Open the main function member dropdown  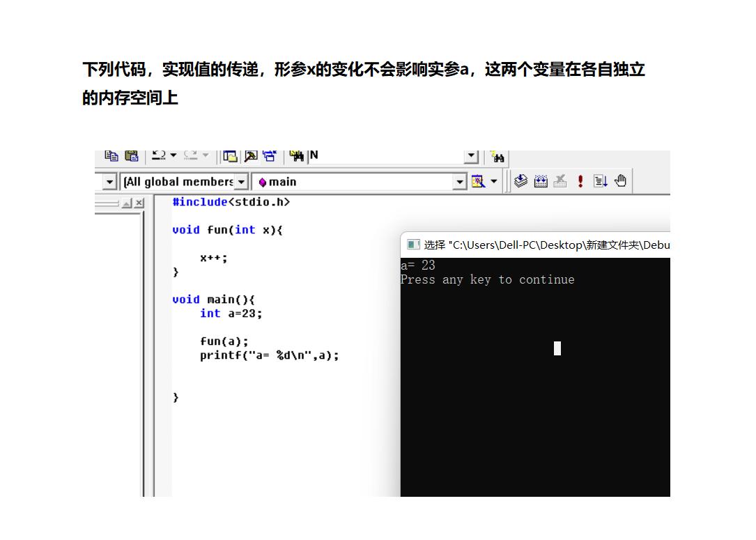(459, 180)
